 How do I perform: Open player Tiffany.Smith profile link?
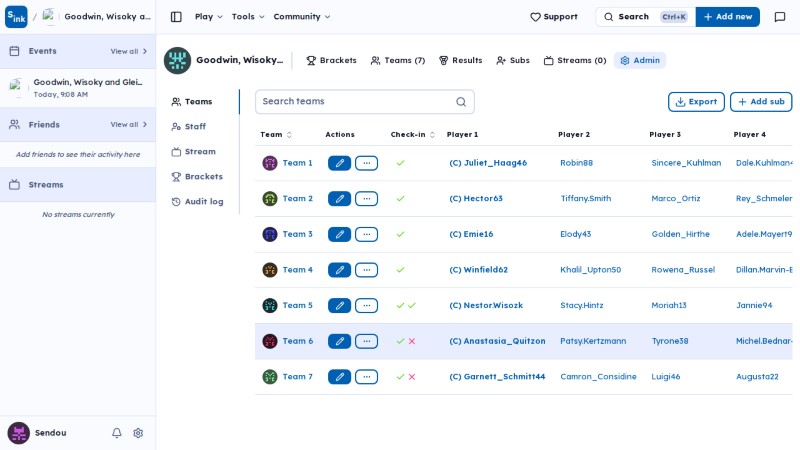(x=586, y=198)
